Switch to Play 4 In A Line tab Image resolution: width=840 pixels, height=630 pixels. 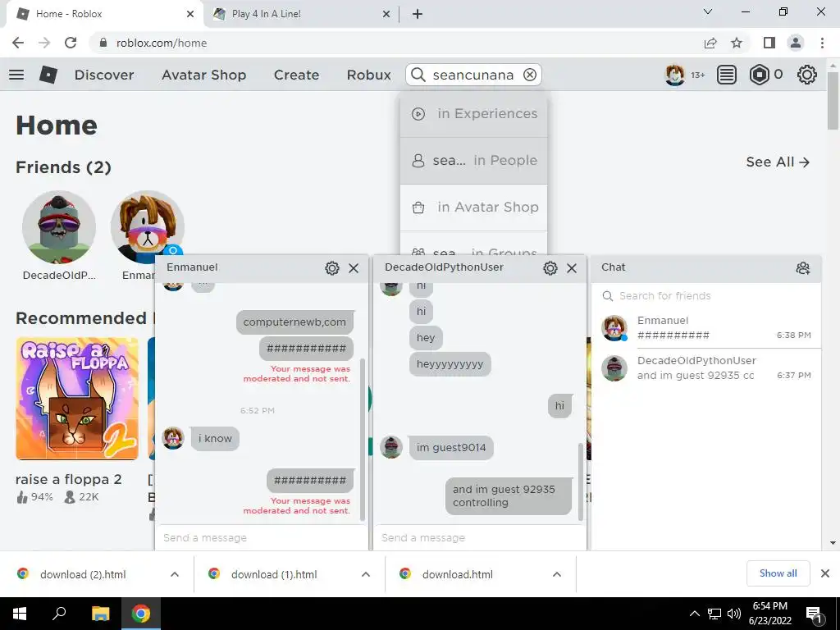[x=302, y=14]
